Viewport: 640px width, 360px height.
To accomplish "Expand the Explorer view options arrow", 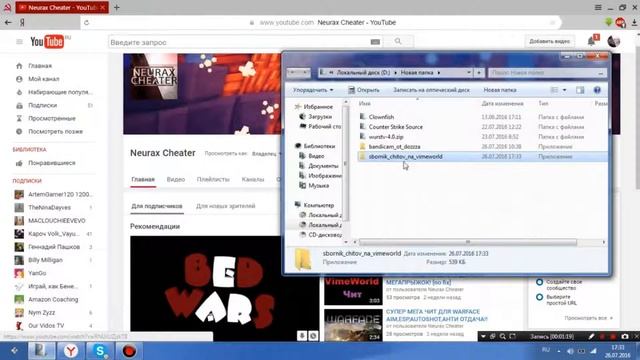I will 564,90.
